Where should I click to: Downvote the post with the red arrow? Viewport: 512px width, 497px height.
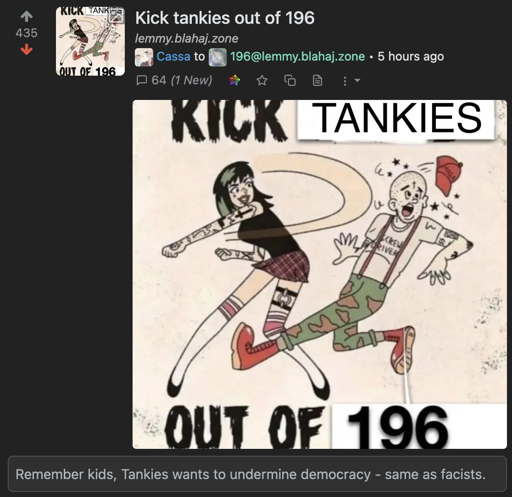click(26, 51)
